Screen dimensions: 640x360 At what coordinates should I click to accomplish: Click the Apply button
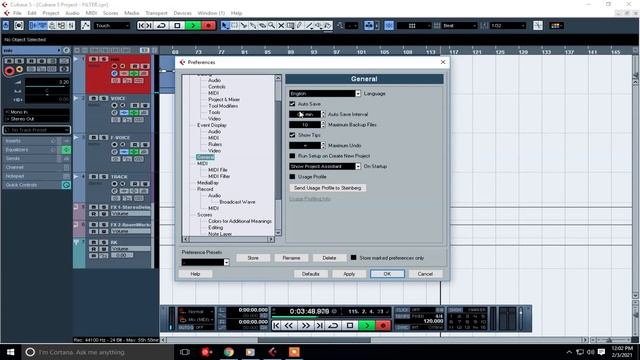349,274
